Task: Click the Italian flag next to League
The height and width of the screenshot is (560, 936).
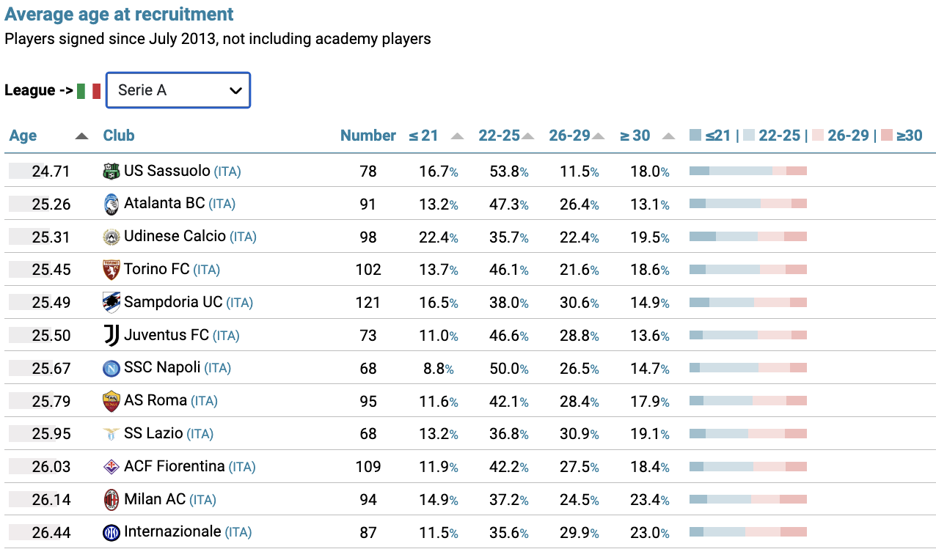Action: (x=89, y=91)
